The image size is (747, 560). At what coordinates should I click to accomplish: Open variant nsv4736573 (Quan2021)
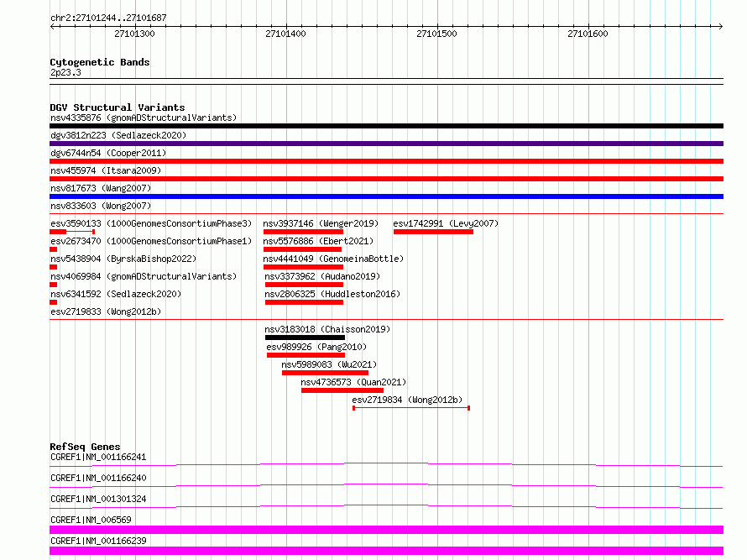coord(353,382)
